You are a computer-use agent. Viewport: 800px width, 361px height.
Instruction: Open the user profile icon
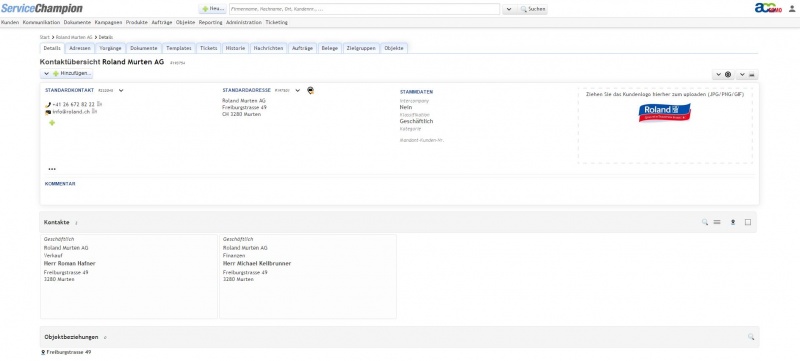(x=791, y=9)
